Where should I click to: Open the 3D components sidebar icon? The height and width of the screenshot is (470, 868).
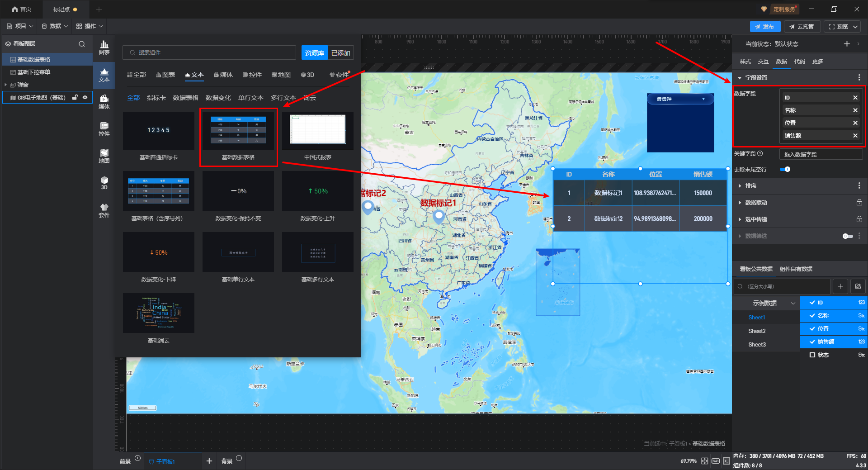104,183
